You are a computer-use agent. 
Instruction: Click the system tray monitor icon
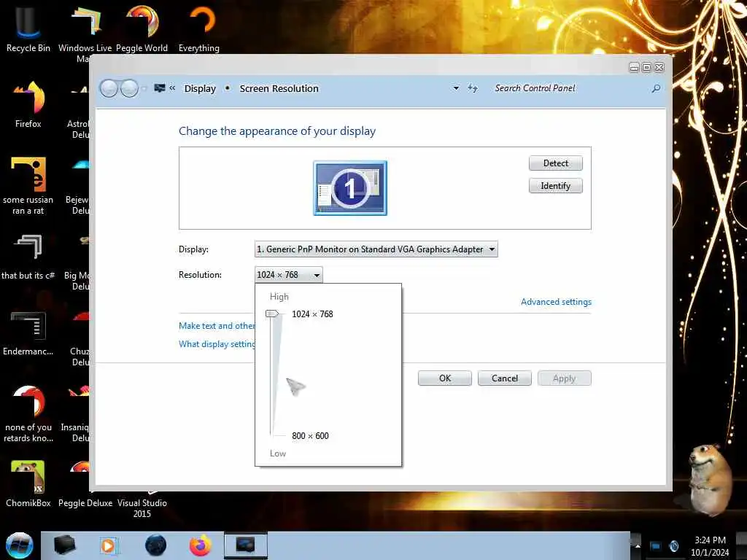click(656, 545)
